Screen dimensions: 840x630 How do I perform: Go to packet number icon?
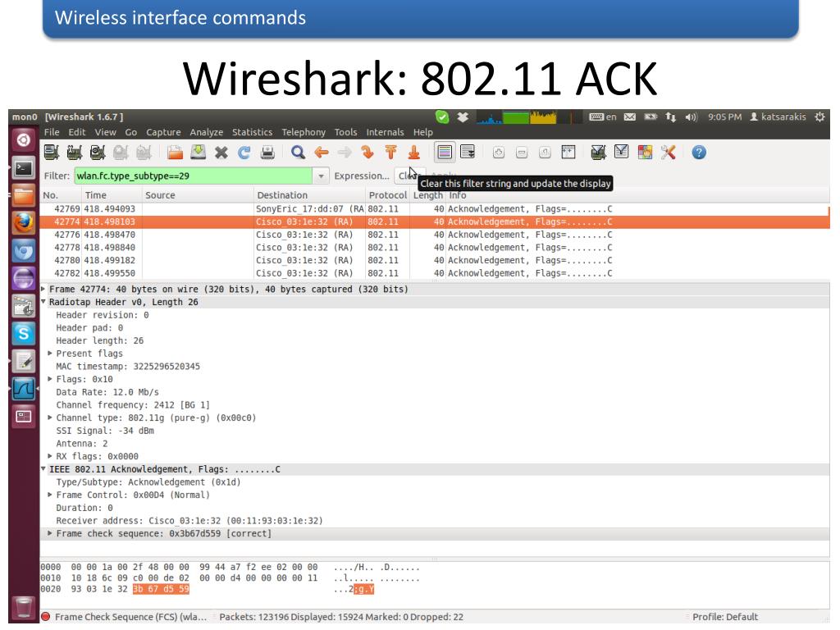[367, 153]
